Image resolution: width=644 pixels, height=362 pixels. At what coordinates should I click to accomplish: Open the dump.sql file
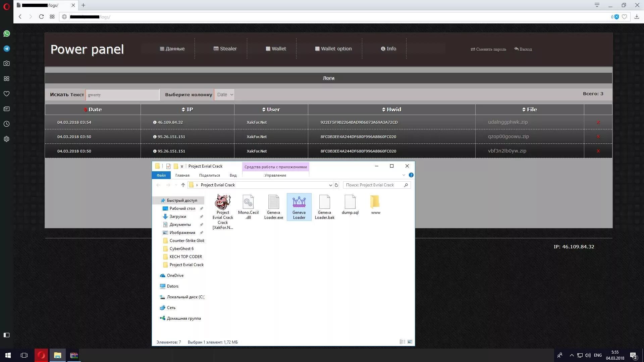(x=350, y=205)
